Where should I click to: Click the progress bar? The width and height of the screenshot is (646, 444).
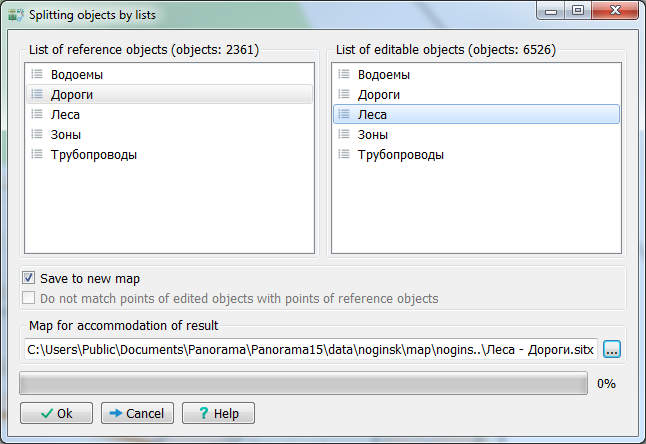click(x=303, y=384)
